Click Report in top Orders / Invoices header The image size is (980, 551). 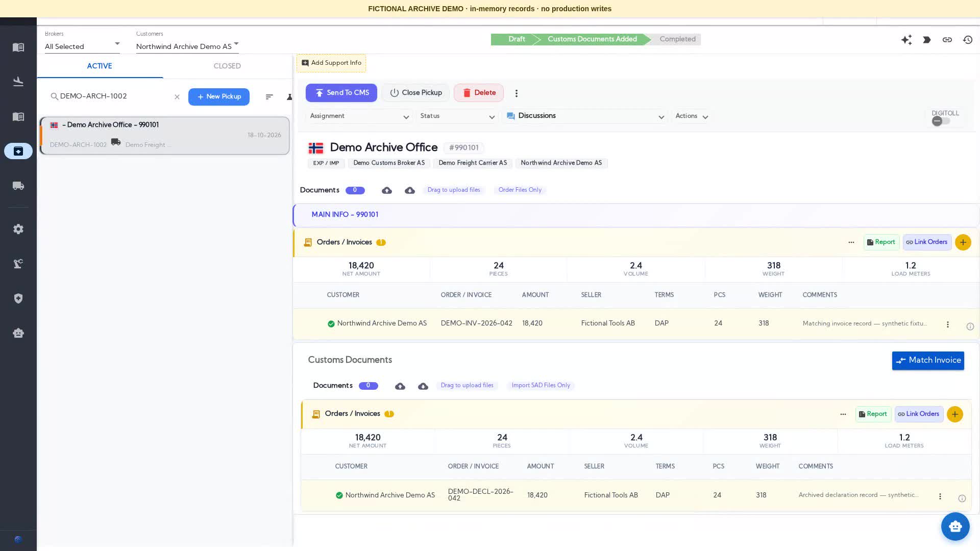pyautogui.click(x=881, y=242)
